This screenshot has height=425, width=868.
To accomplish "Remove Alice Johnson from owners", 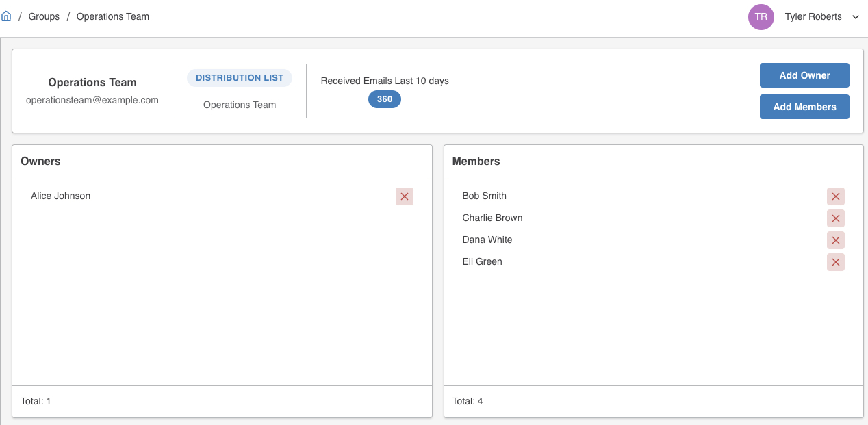I will point(405,196).
